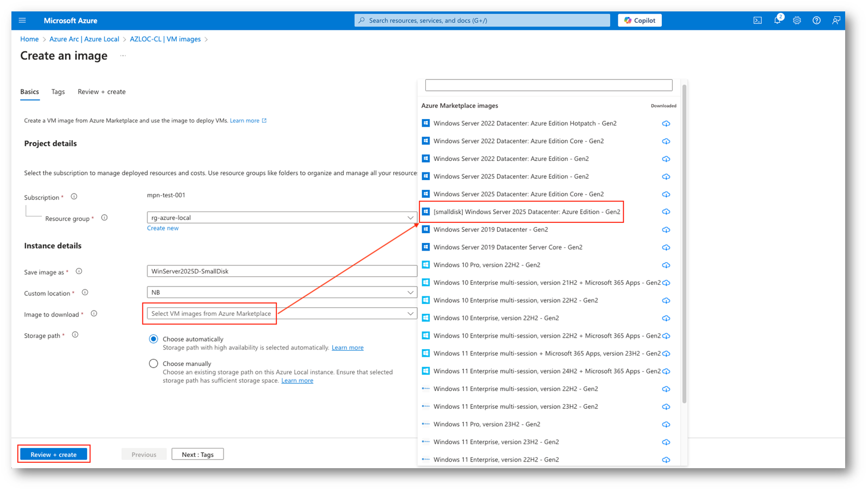868x491 pixels.
Task: Open the portal settings gear
Action: tap(797, 21)
